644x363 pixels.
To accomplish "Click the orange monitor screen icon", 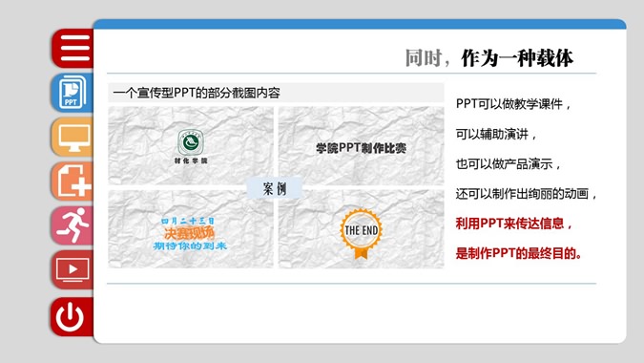I will 73,137.
